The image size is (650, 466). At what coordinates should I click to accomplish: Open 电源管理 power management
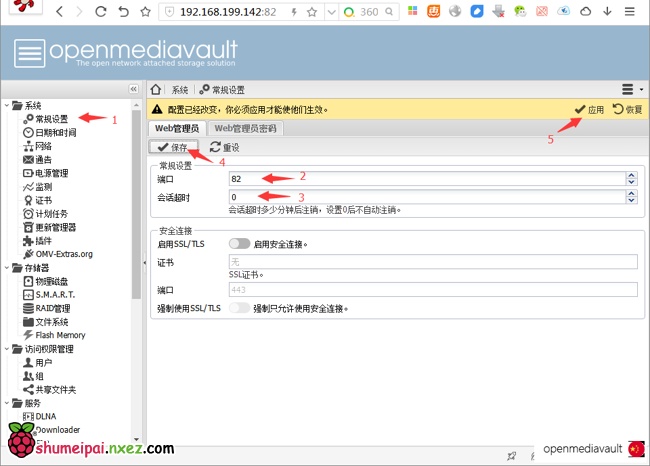[50, 173]
